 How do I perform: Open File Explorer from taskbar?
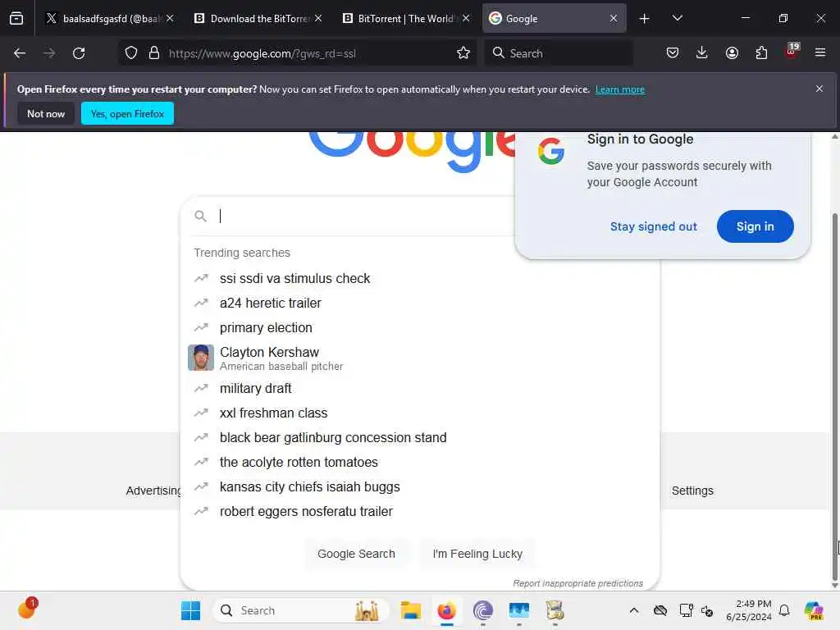pyautogui.click(x=410, y=610)
